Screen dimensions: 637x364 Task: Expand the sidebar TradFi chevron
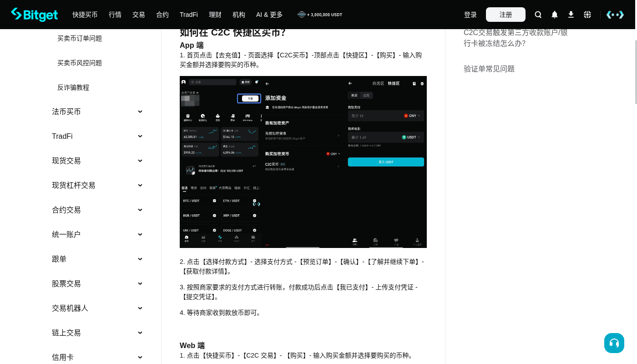(x=140, y=136)
